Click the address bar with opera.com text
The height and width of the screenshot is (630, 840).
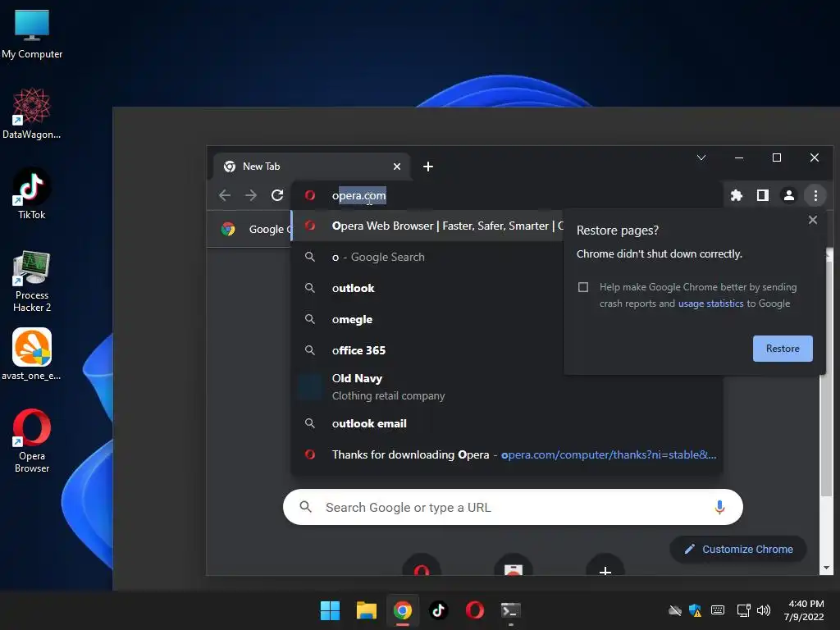[x=506, y=195]
